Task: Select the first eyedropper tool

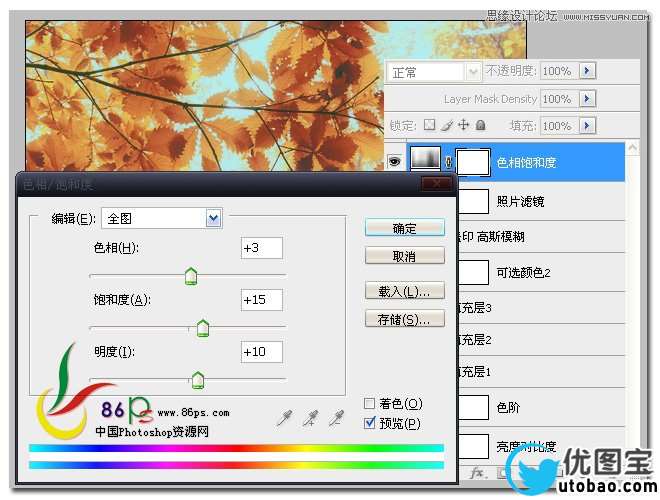Action: 285,418
